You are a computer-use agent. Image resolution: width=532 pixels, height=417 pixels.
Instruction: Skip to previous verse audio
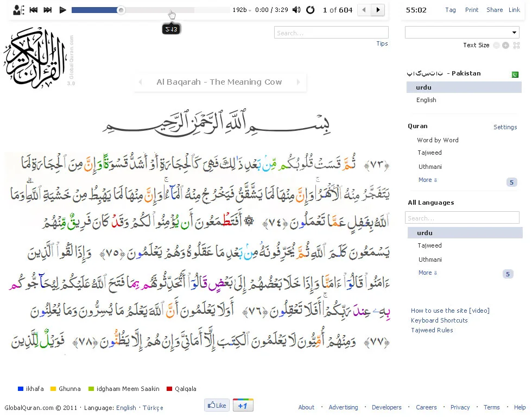[34, 10]
